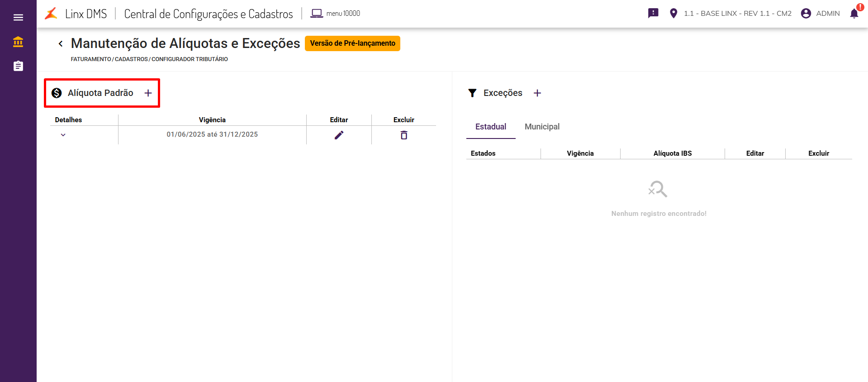Switch to the Municipal tab
This screenshot has width=868, height=382.
coord(542,127)
